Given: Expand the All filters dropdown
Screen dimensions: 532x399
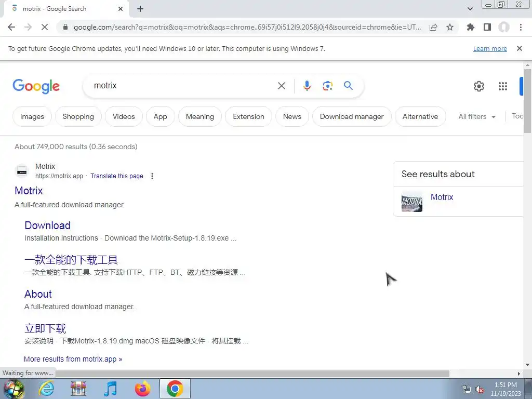Looking at the screenshot, I should pos(477,116).
